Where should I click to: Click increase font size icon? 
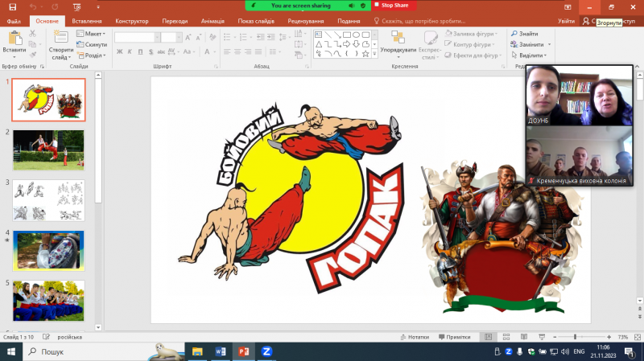(x=188, y=37)
